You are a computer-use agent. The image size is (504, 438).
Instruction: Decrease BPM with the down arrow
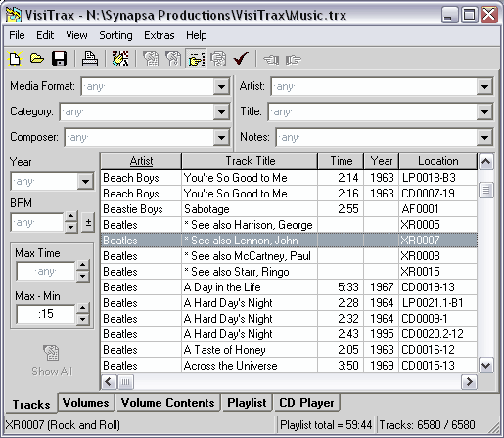(70, 227)
